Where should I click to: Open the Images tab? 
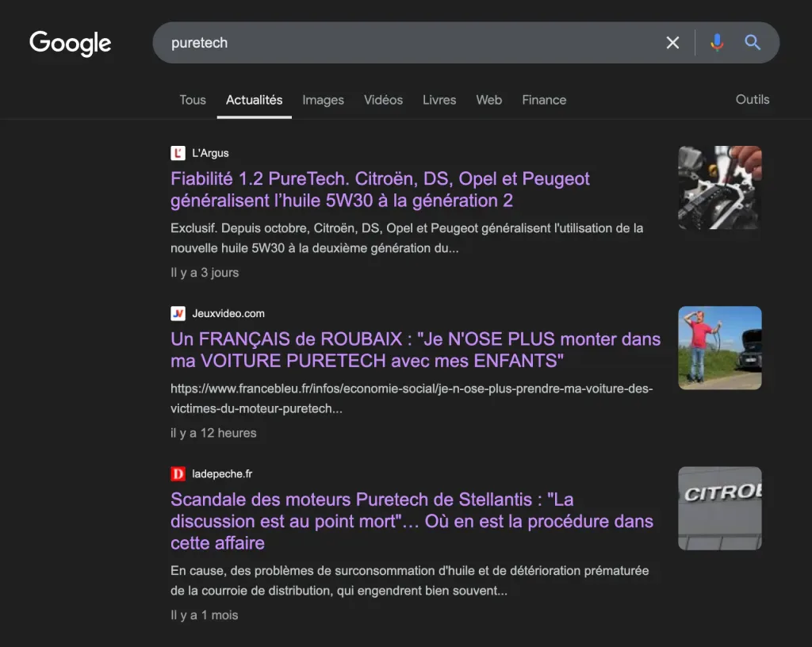pos(324,100)
